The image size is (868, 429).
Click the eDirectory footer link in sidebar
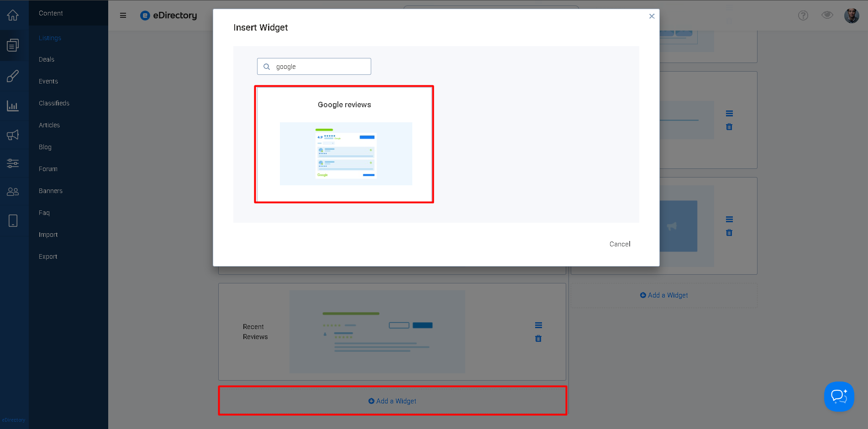pyautogui.click(x=14, y=420)
